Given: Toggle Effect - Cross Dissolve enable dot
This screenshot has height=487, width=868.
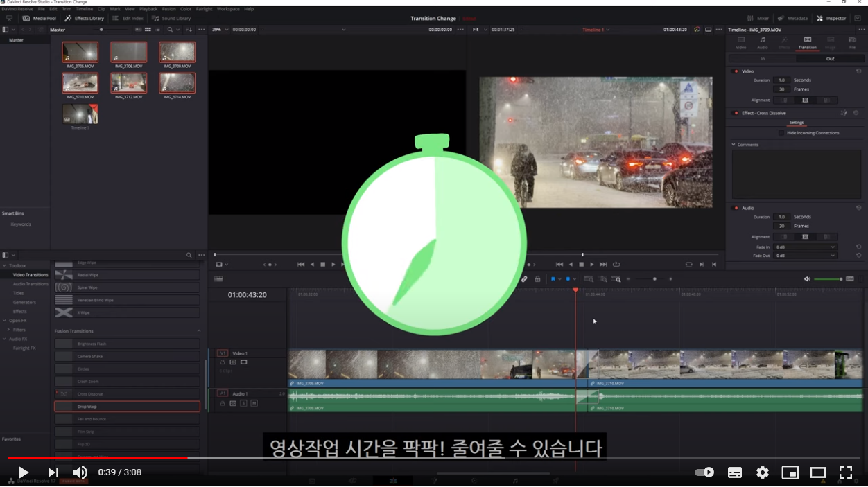Looking at the screenshot, I should [736, 113].
